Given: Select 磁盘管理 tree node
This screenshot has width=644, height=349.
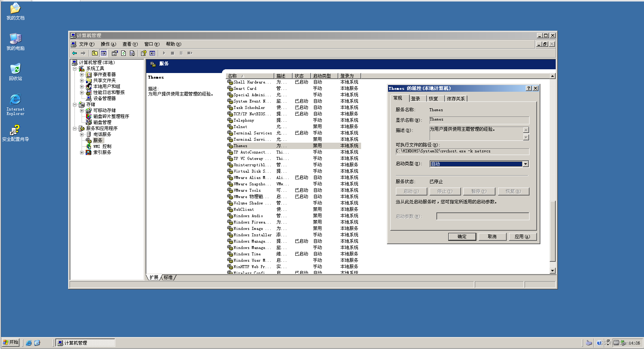Looking at the screenshot, I should pos(102,122).
